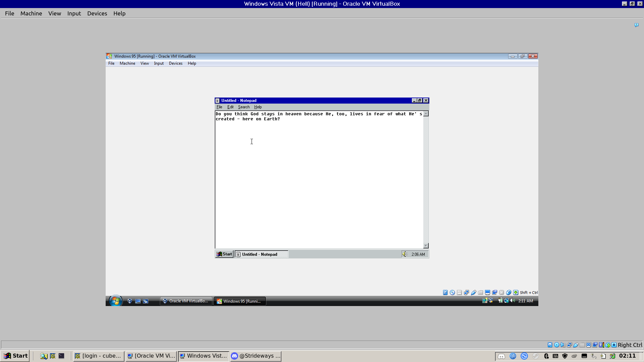644x362 pixels.
Task: Click floppy disk indicator in Windows 95 VM status bar
Action: point(459,293)
